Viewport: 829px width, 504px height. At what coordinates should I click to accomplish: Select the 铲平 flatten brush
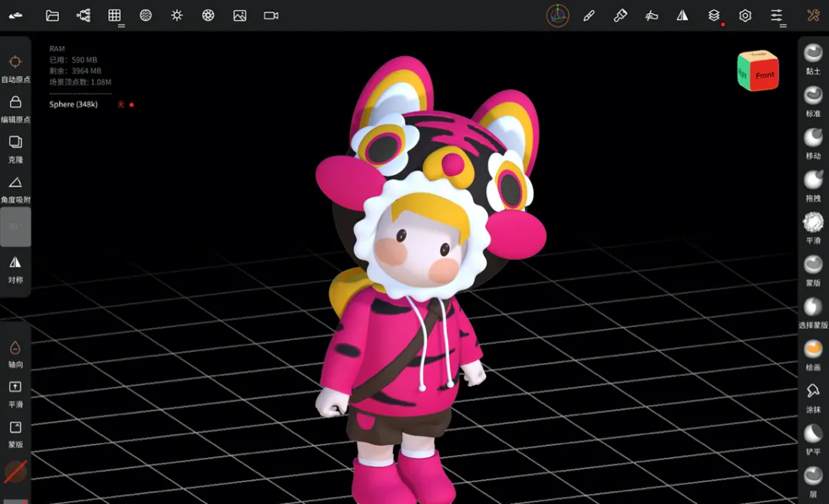point(813,440)
